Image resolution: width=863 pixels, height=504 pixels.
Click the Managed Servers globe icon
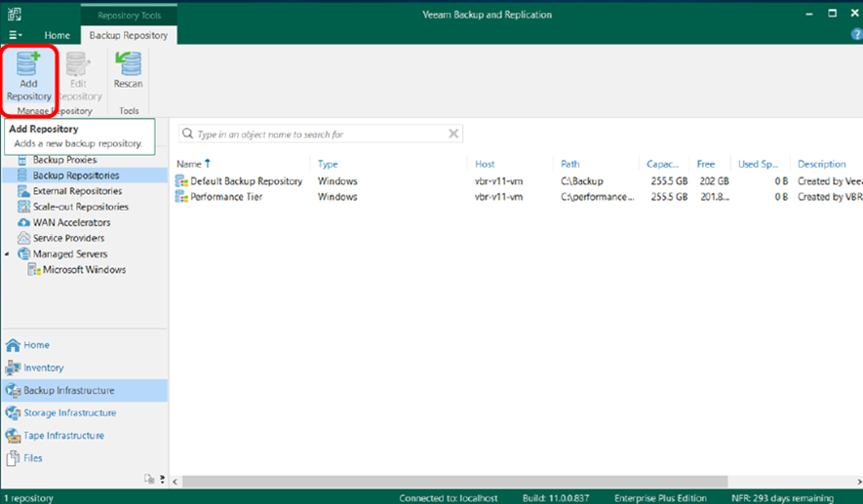click(23, 253)
